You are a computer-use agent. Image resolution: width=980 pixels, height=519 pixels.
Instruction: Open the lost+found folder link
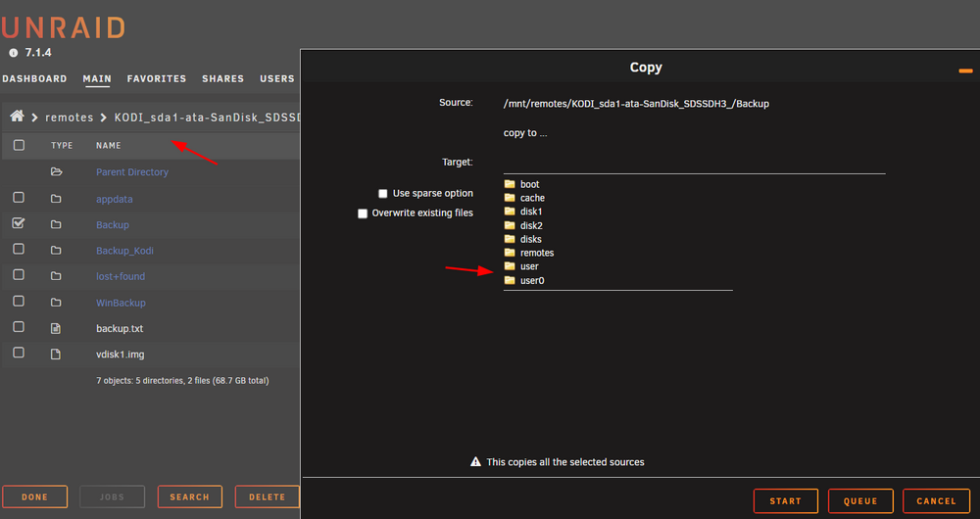click(120, 276)
